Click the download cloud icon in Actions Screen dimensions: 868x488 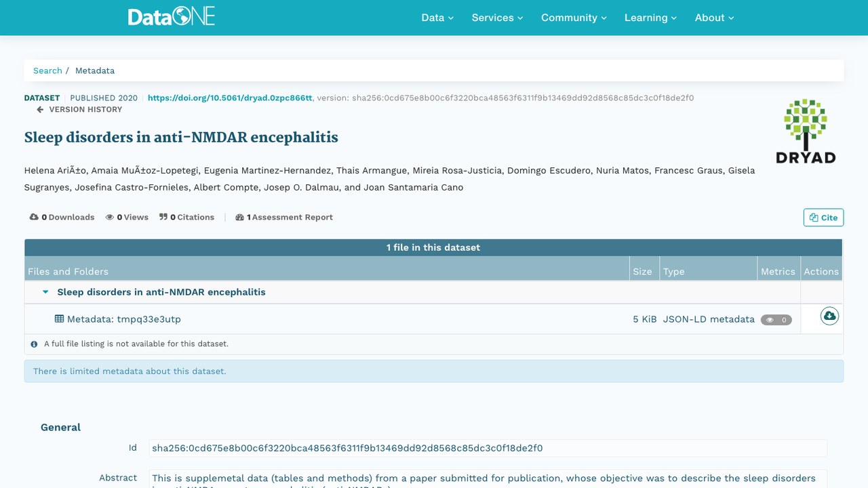(829, 316)
